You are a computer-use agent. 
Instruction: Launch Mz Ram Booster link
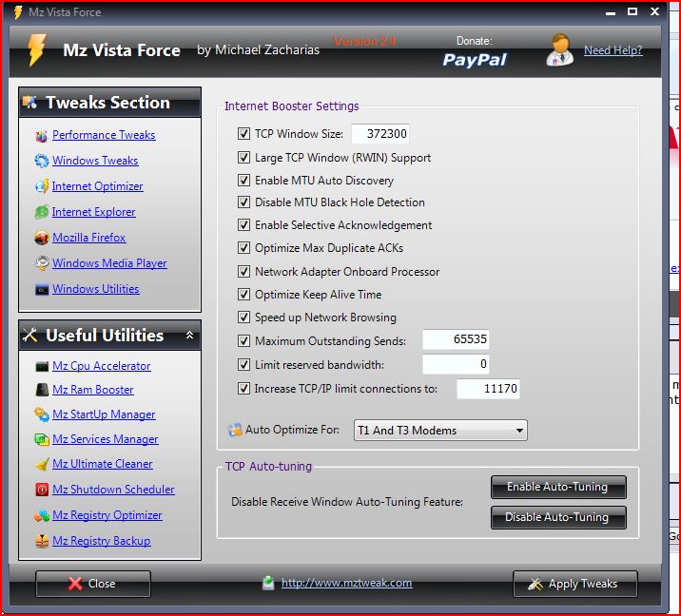[93, 390]
